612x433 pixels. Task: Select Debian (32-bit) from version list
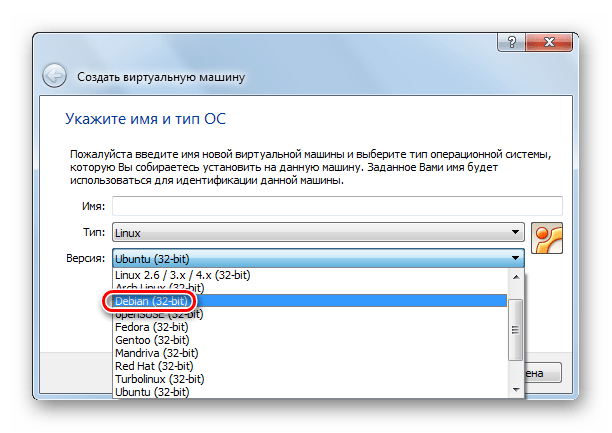click(x=151, y=300)
